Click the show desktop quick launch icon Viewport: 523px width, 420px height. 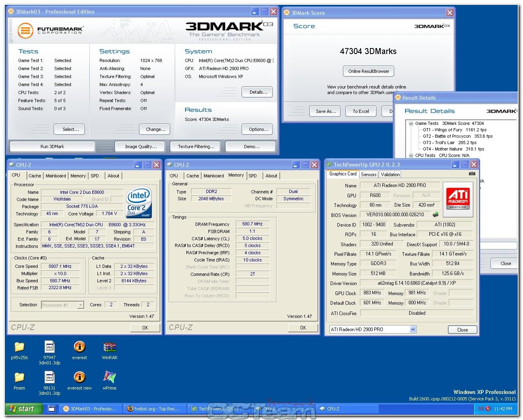(x=51, y=409)
